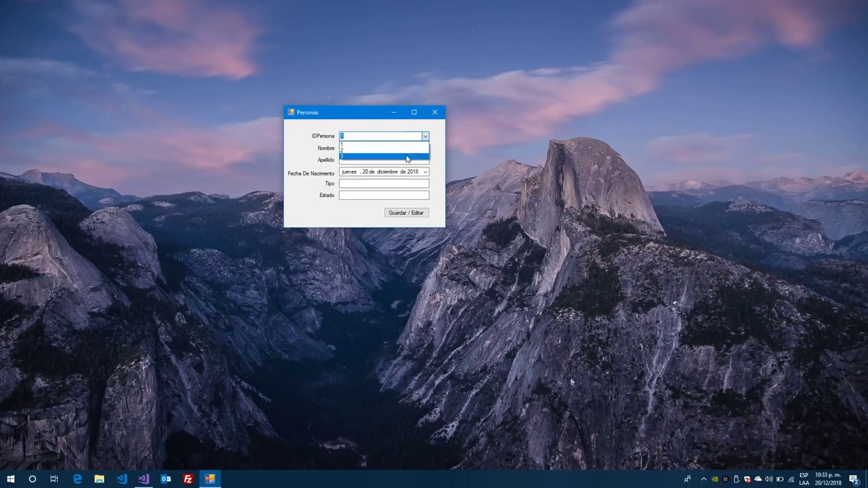The image size is (868, 488).
Task: Check the battery status icon
Action: (x=780, y=479)
